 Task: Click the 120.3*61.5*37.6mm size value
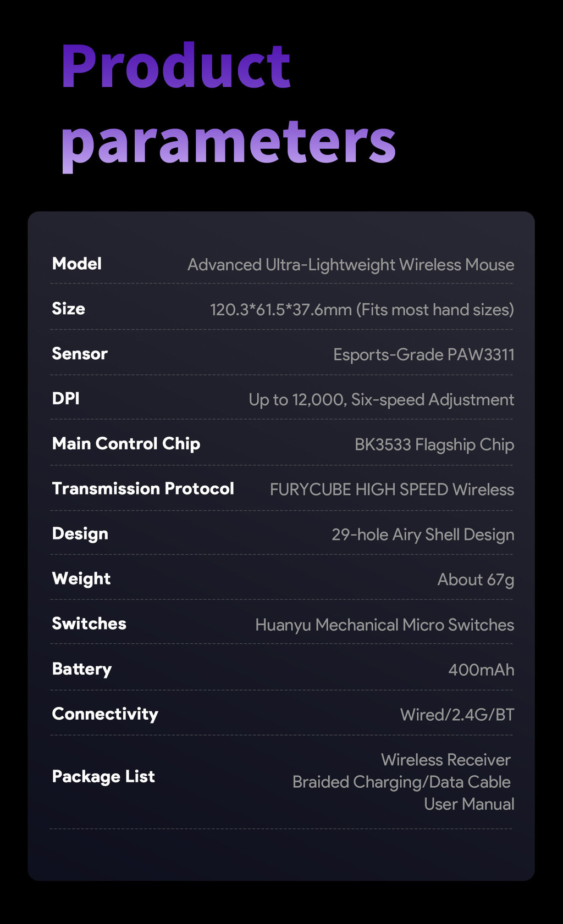(x=362, y=310)
